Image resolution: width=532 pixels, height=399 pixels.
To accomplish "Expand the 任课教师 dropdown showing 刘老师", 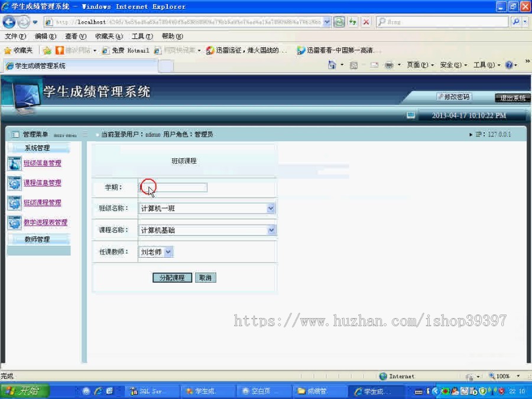I will 168,252.
